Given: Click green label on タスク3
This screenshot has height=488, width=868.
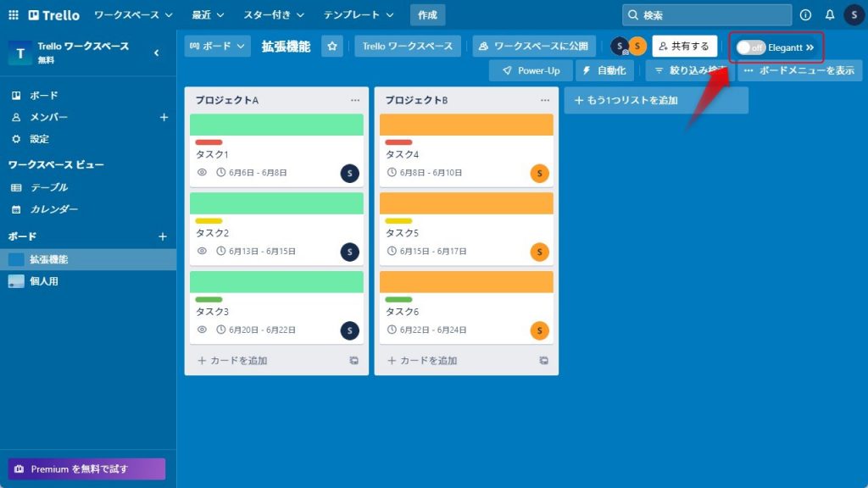Looking at the screenshot, I should pyautogui.click(x=209, y=299).
